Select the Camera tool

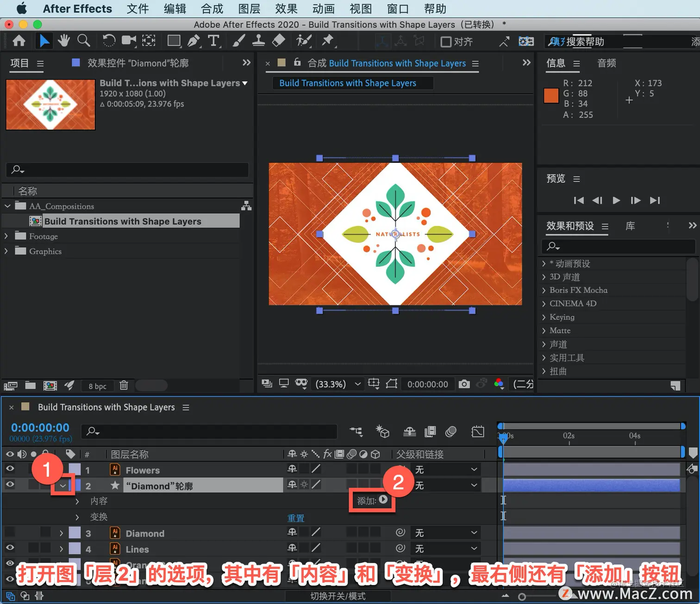[x=129, y=41]
